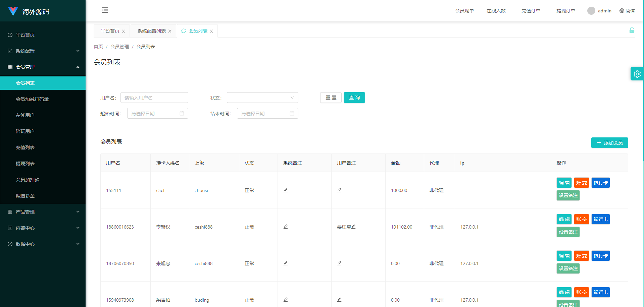
Task: Open 在线用户 in the sidebar
Action: click(25, 115)
